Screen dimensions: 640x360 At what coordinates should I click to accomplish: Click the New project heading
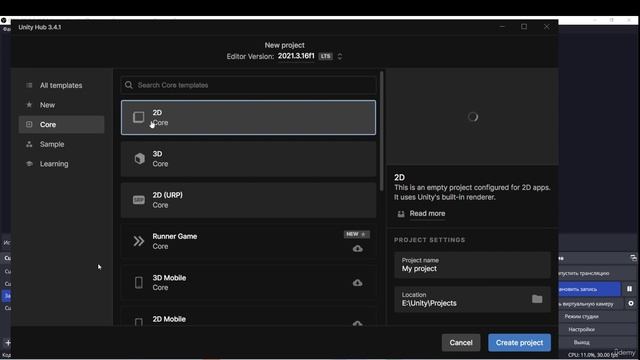(x=284, y=45)
